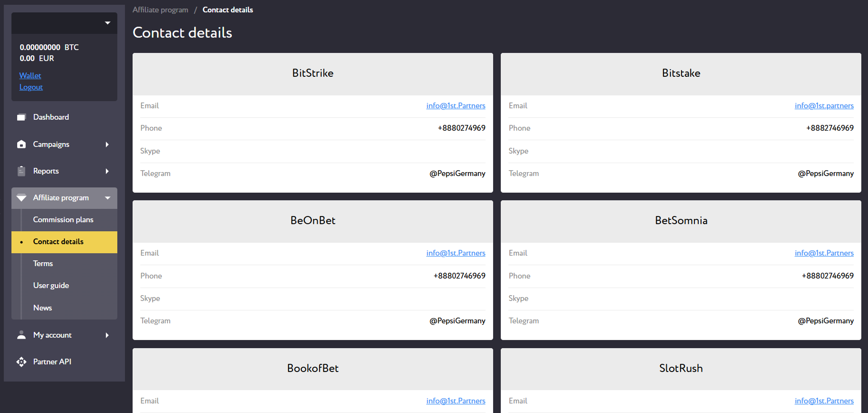Image resolution: width=868 pixels, height=413 pixels.
Task: Click the BitStrike card title
Action: (313, 73)
